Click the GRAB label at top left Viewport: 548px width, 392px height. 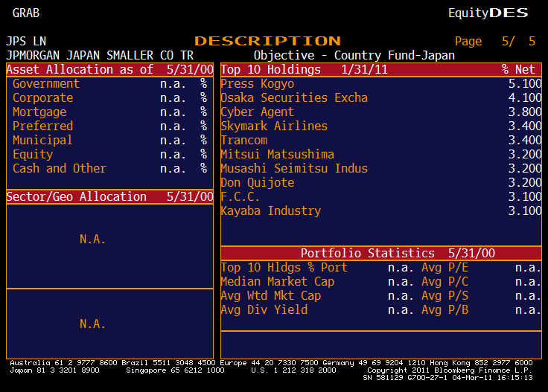(26, 13)
